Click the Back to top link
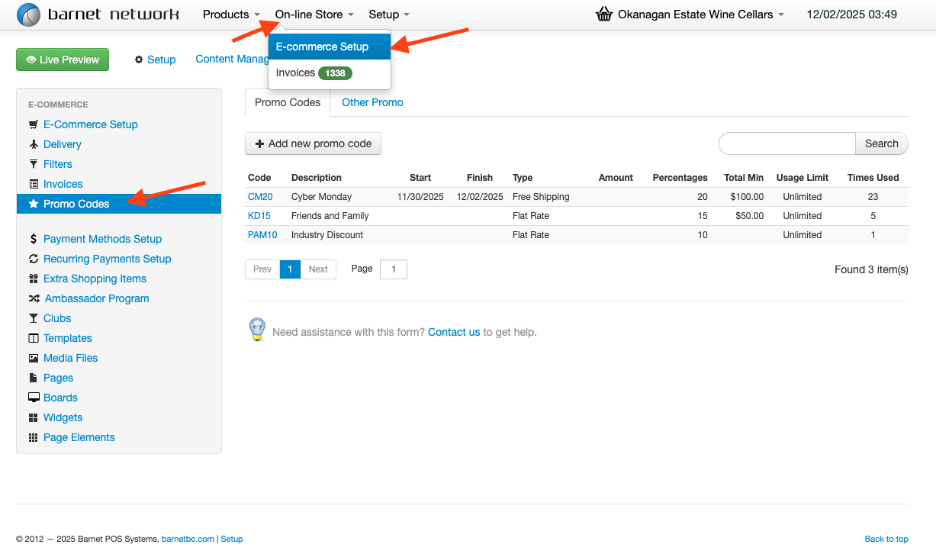Screen dimensions: 936x555 click(x=886, y=539)
